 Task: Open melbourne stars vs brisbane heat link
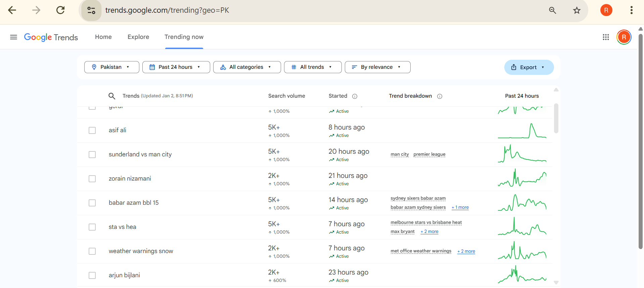coord(426,223)
